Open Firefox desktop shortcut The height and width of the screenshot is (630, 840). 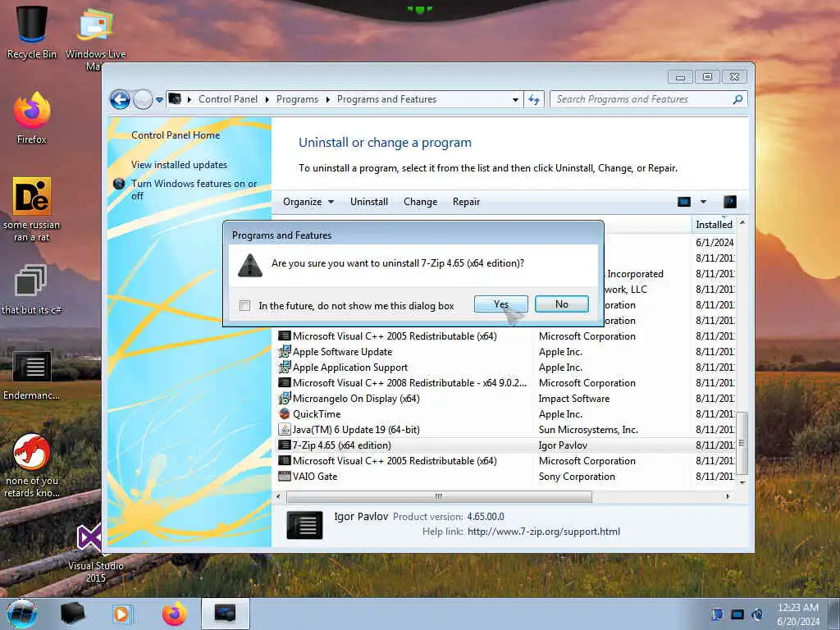pos(32,118)
